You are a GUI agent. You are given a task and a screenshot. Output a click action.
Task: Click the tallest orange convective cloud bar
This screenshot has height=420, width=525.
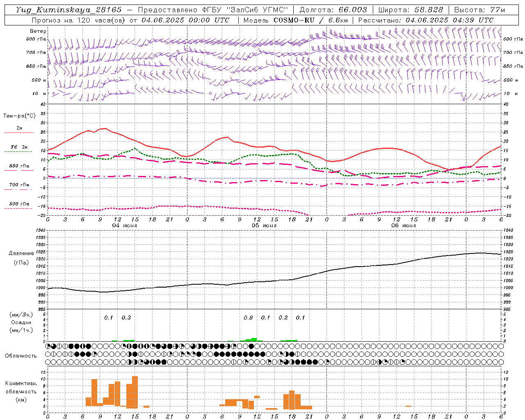click(x=135, y=392)
